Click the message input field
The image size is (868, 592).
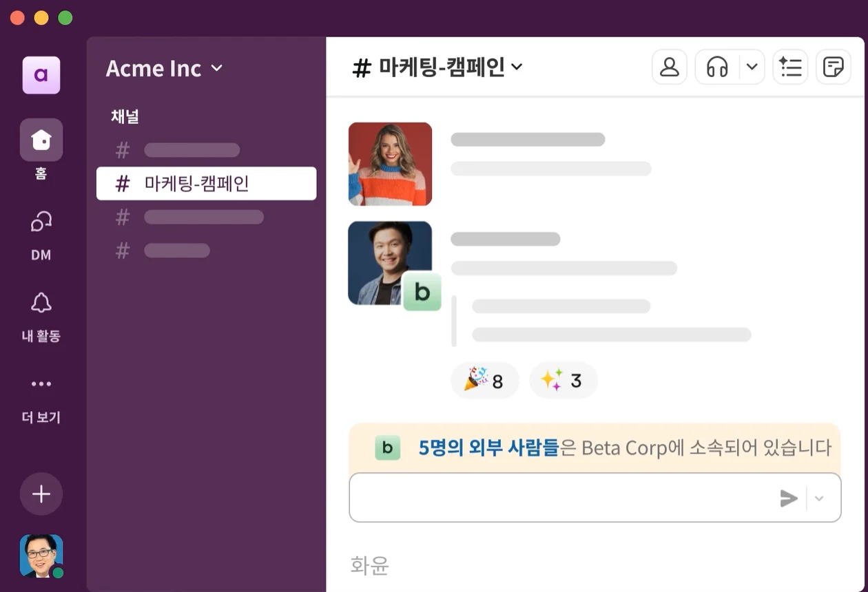coord(558,498)
